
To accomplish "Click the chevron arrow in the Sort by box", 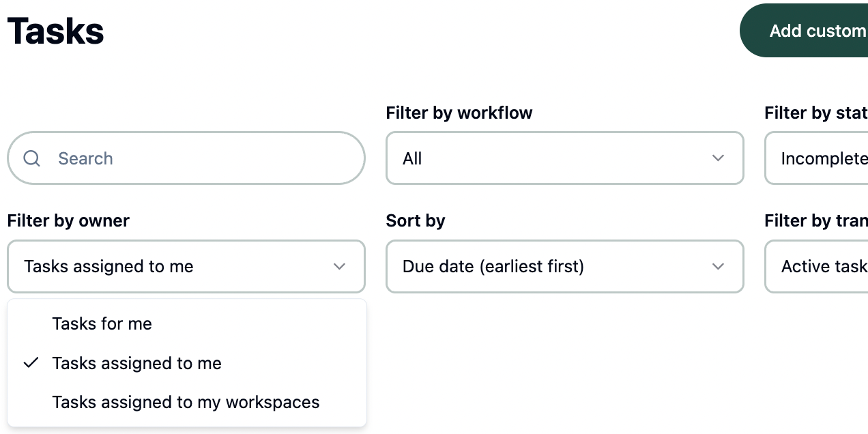I will coord(718,266).
